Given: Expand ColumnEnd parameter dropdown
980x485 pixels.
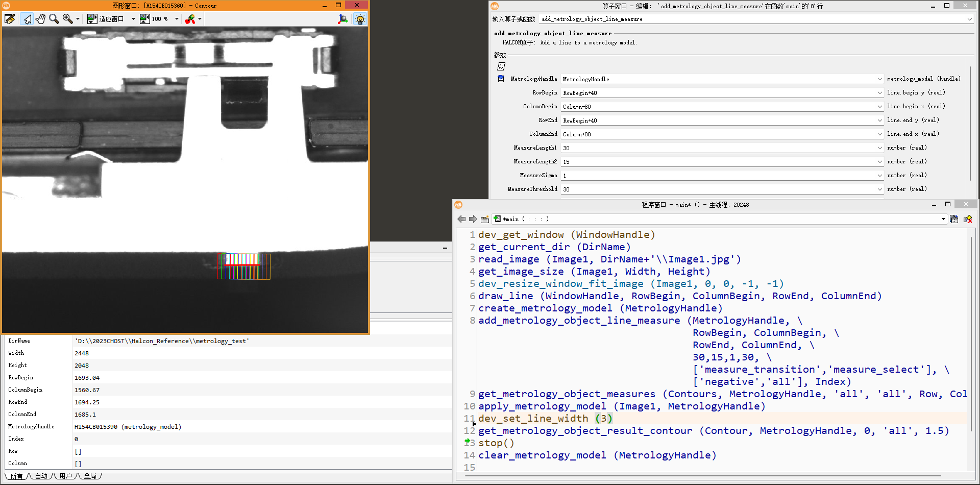Looking at the screenshot, I should (x=879, y=134).
